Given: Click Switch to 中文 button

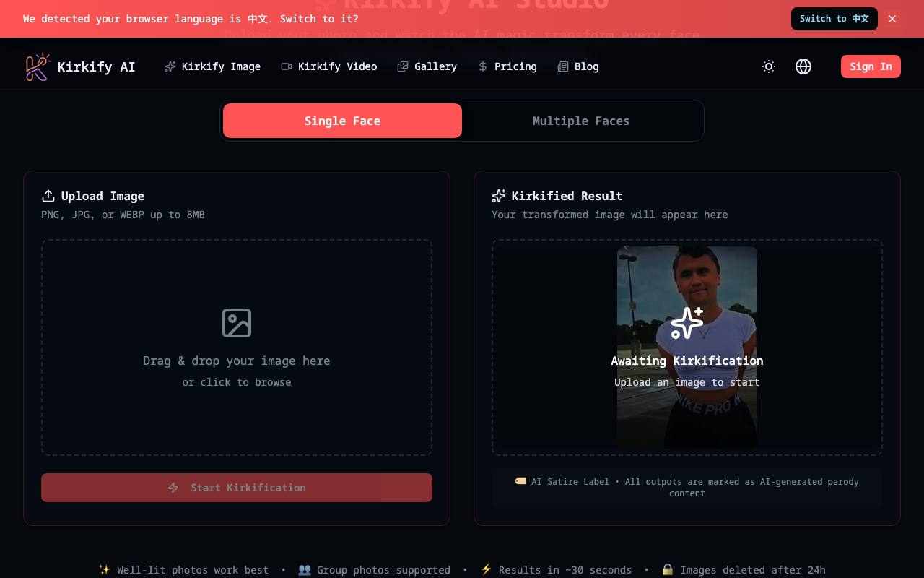Looking at the screenshot, I should 834,19.
